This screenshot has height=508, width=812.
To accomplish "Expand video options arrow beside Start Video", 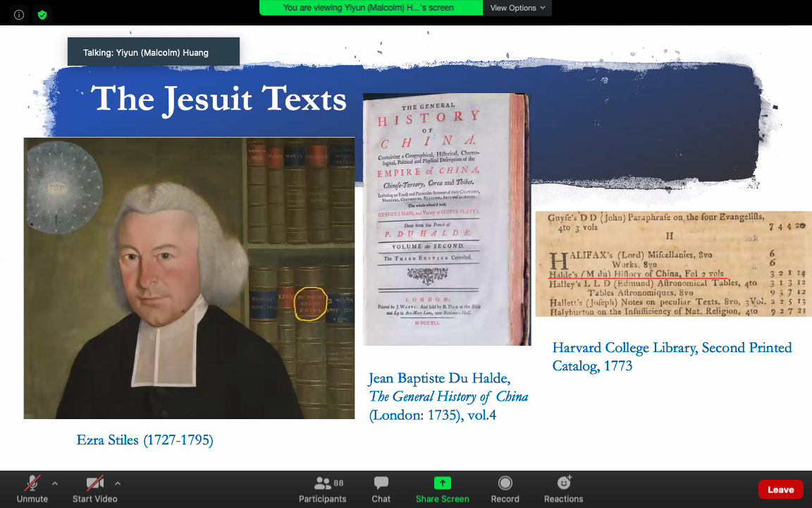I will tap(118, 483).
